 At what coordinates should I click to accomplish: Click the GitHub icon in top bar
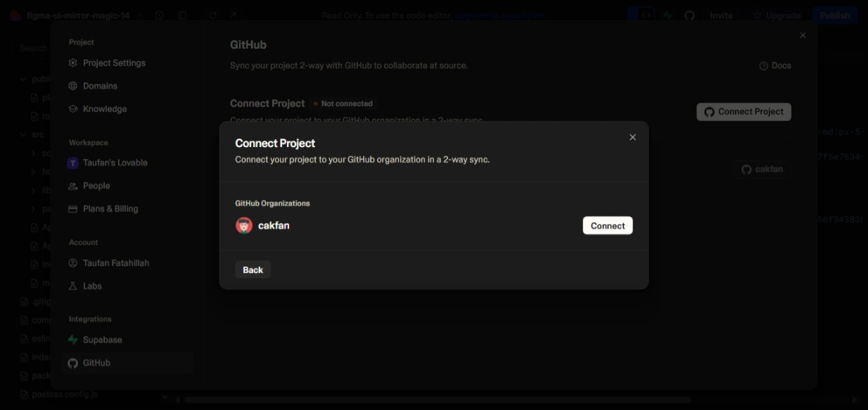tap(689, 15)
